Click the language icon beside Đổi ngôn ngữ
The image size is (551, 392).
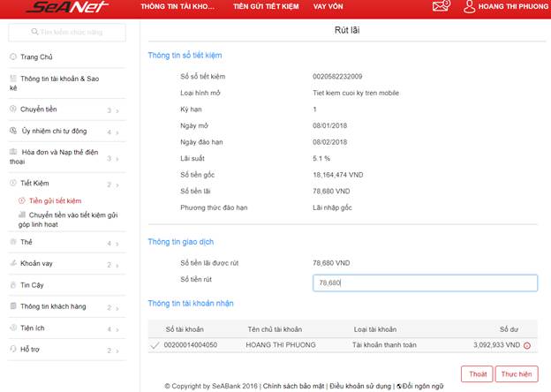tap(399, 386)
